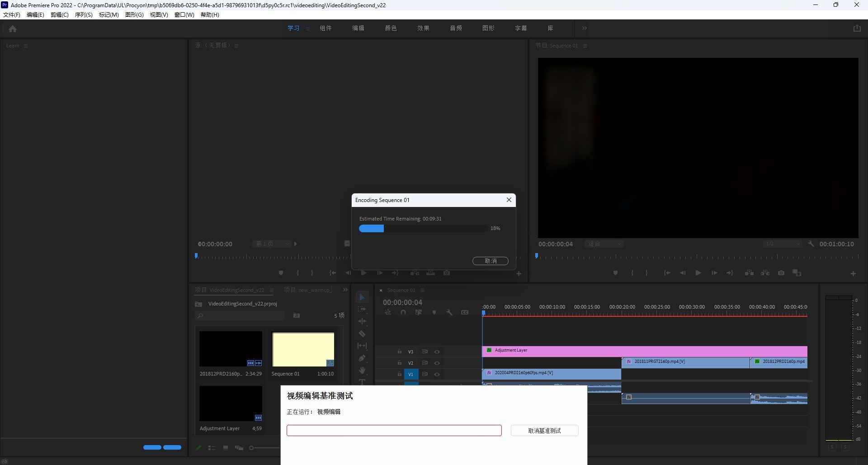Click timeline Settings wrench icon
868x465 pixels.
[449, 312]
